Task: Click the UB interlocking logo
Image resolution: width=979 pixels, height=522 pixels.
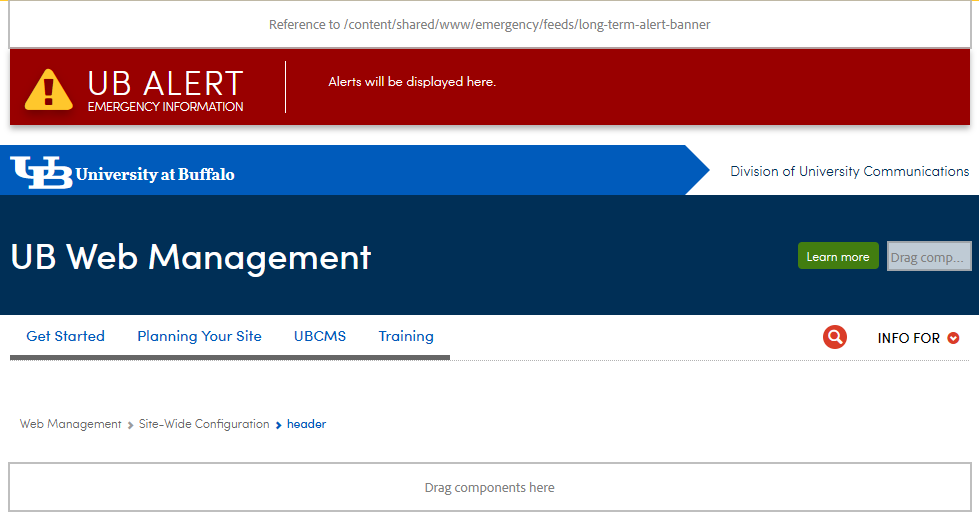Action: tap(41, 172)
